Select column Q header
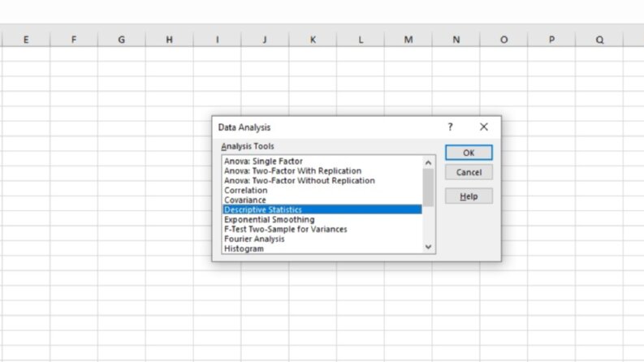The height and width of the screenshot is (362, 644). 599,40
